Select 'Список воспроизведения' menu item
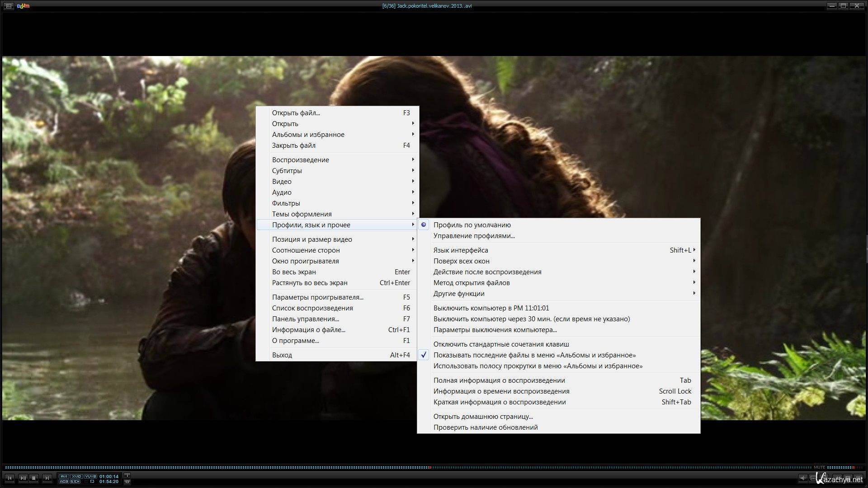 click(312, 308)
